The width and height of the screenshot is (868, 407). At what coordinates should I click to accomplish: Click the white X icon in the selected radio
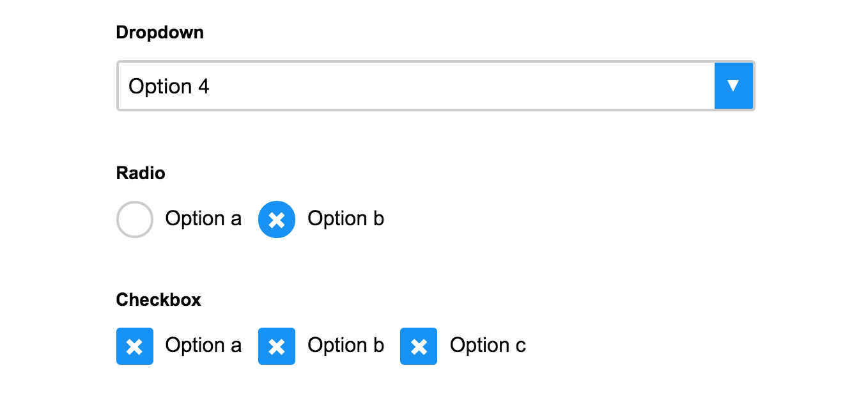coord(276,219)
